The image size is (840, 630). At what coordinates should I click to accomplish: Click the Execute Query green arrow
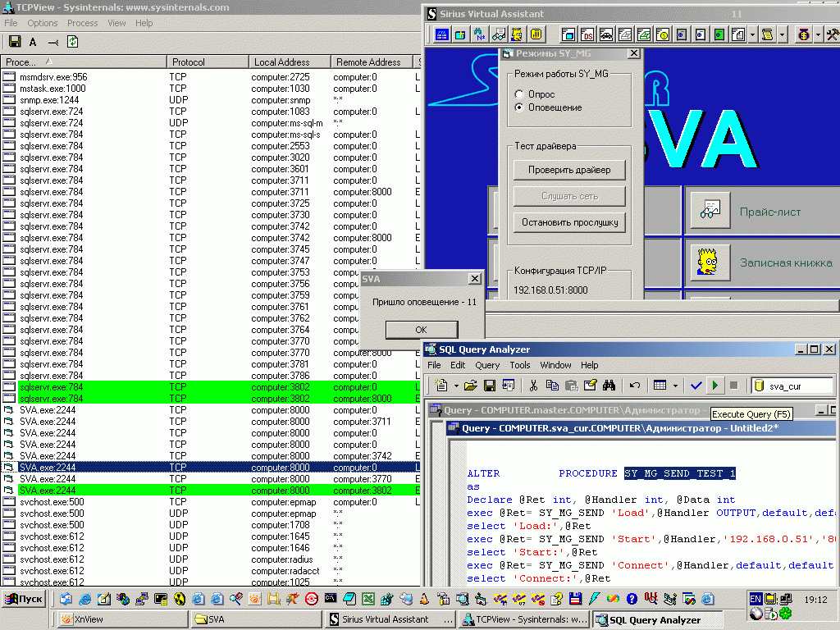point(714,386)
